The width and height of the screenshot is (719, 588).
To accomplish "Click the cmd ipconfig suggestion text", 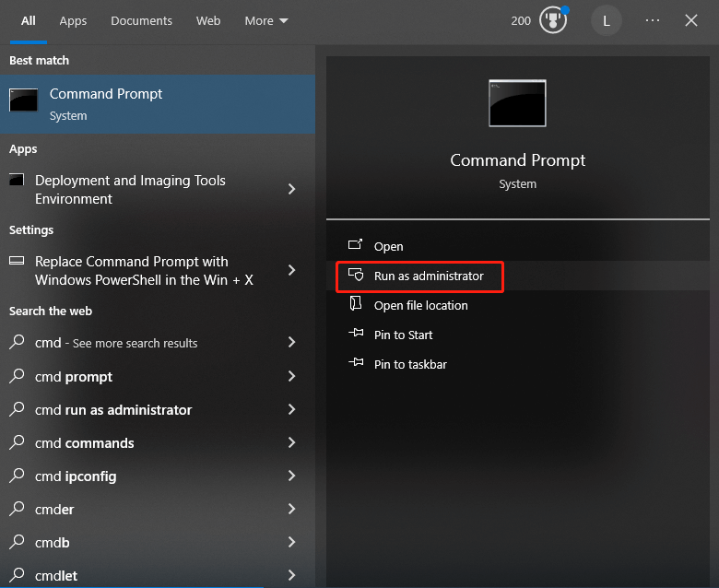I will (76, 476).
